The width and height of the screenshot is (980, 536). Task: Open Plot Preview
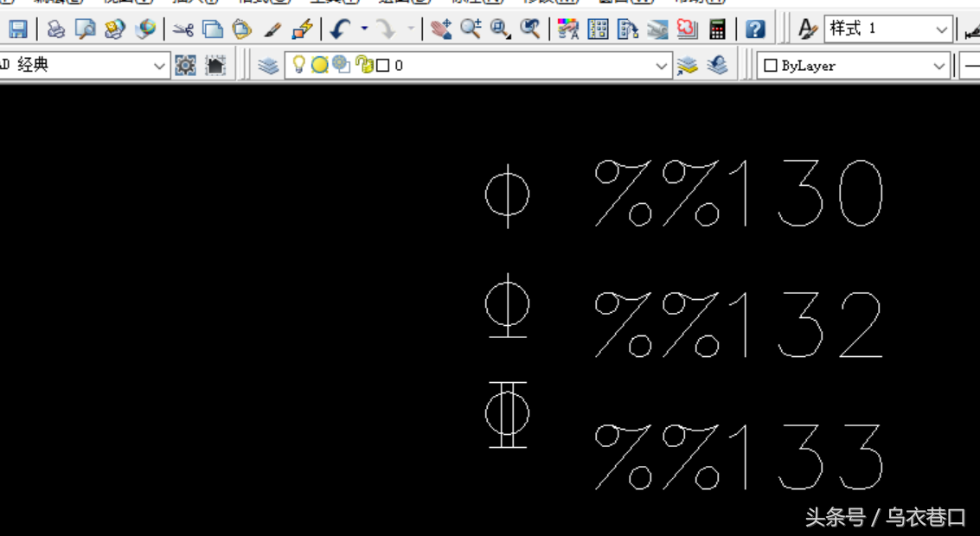coord(85,29)
